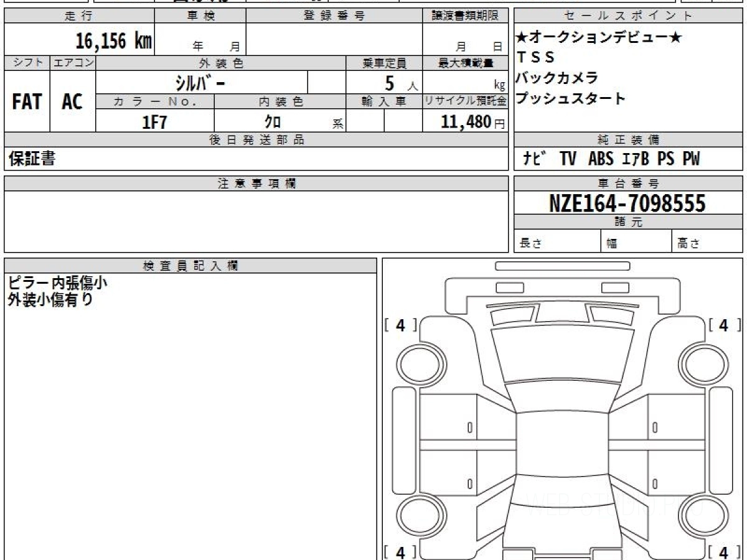Click the top-right [4] tire rating
The height and width of the screenshot is (560, 747).
point(724,325)
